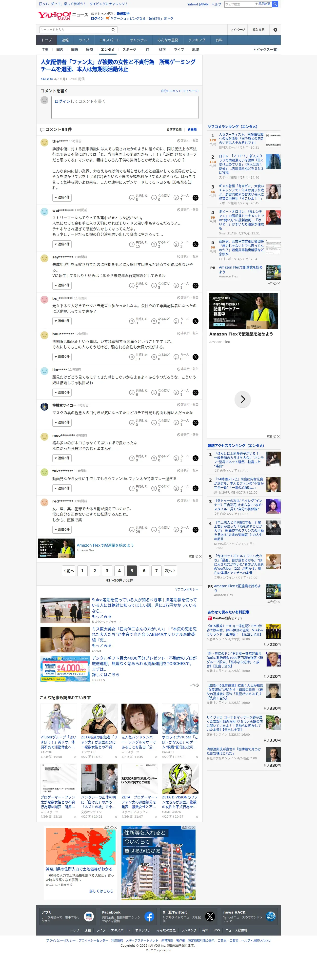Screen dimensions: 317x980
Task: Expand 返信0件 under wai********'s comment
Action: coord(62,244)
